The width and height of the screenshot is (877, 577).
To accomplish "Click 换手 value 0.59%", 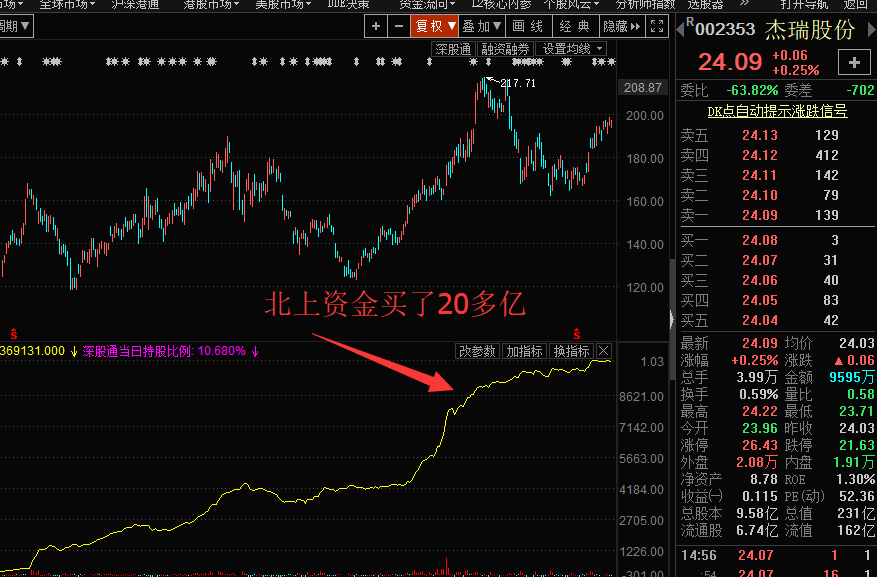I will tap(758, 394).
